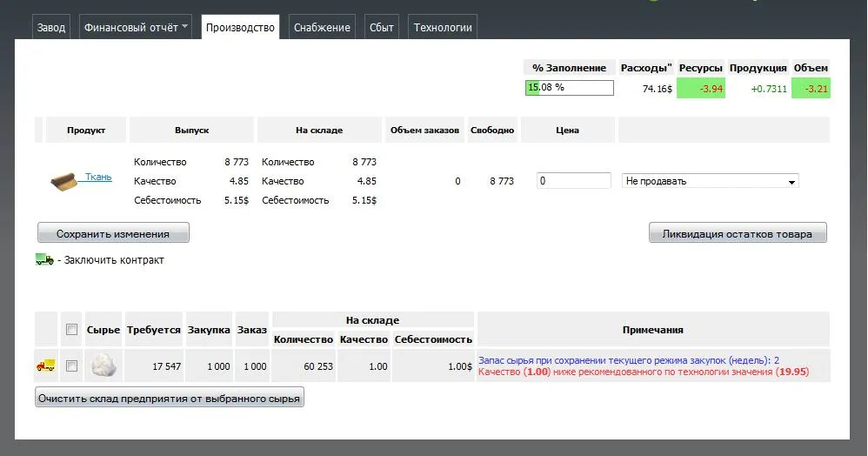The height and width of the screenshot is (456, 868).
Task: Click the 15.08 % fill progress bar
Action: (x=570, y=88)
